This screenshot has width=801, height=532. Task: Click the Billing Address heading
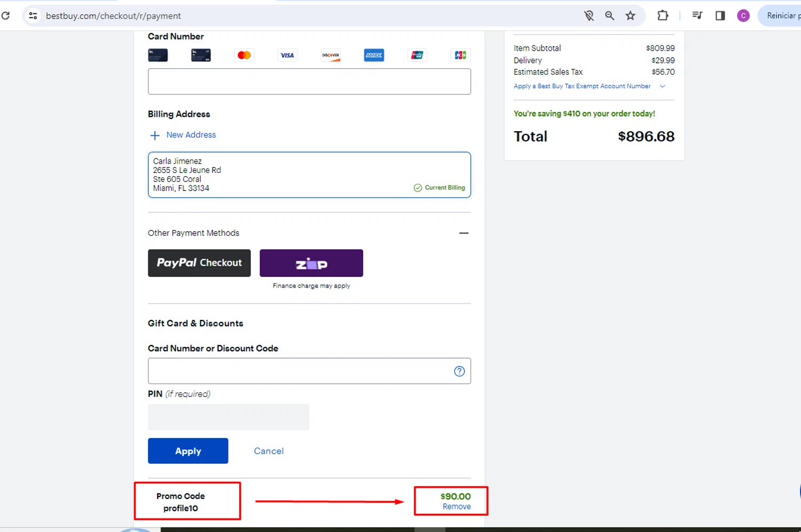pos(179,114)
